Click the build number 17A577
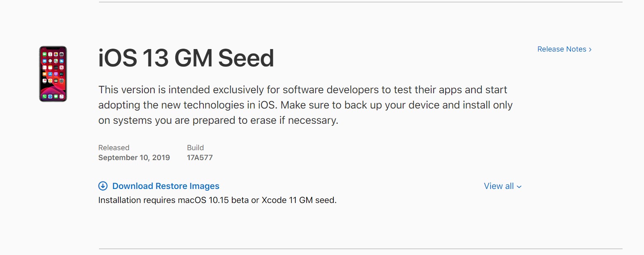This screenshot has width=644, height=255. (x=200, y=158)
